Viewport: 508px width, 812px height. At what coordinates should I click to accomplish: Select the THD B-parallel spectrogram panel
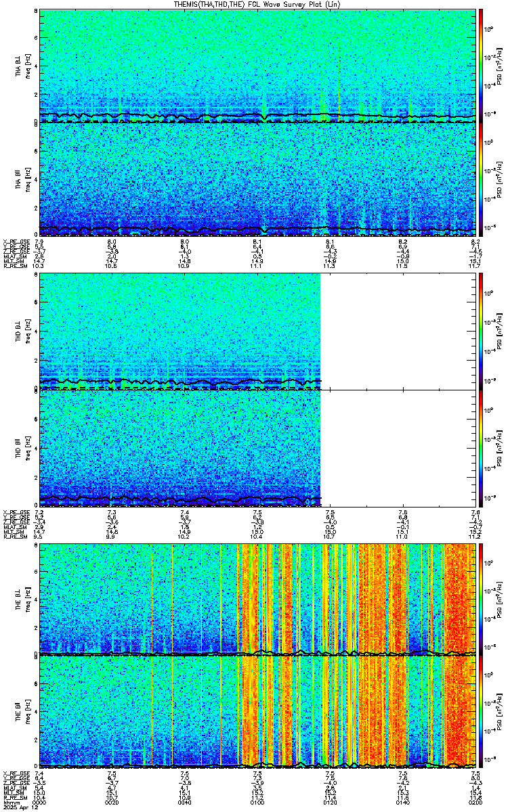[x=258, y=447]
